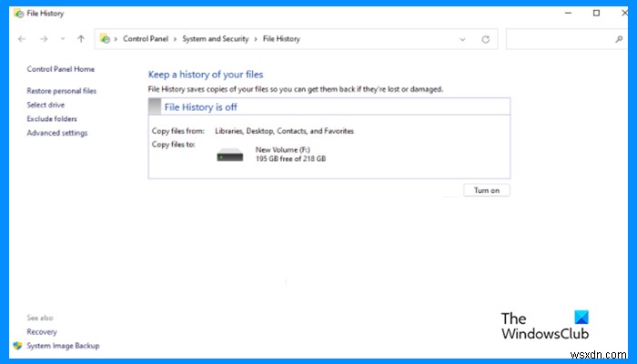The image size is (637, 364).
Task: Open Exclude folders link
Action: point(52,119)
